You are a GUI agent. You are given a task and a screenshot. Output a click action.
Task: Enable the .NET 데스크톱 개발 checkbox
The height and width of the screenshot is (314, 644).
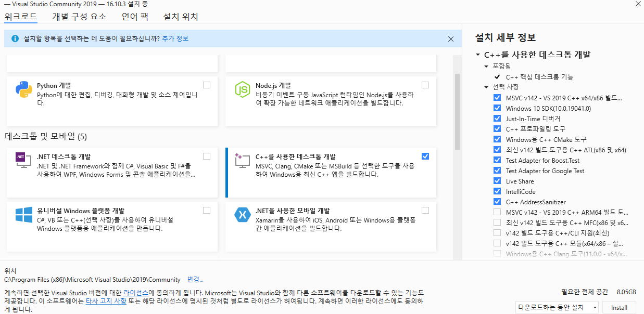pos(207,156)
